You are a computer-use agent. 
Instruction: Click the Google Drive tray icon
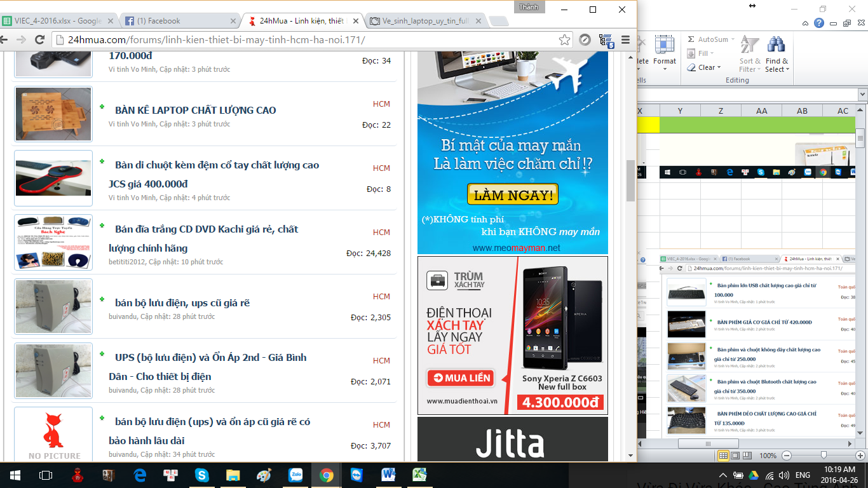[754, 475]
